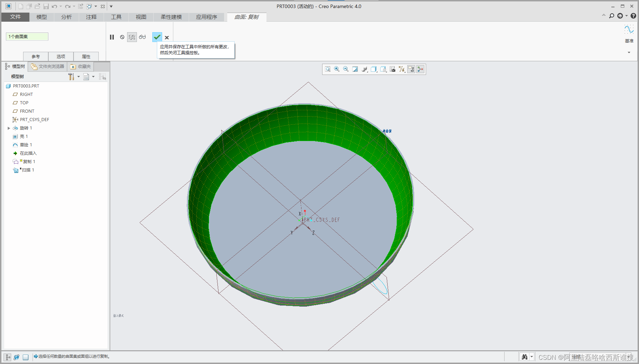Open the Windows switcher icon in quick access toolbar
The height and width of the screenshot is (364, 639).
(89, 6)
